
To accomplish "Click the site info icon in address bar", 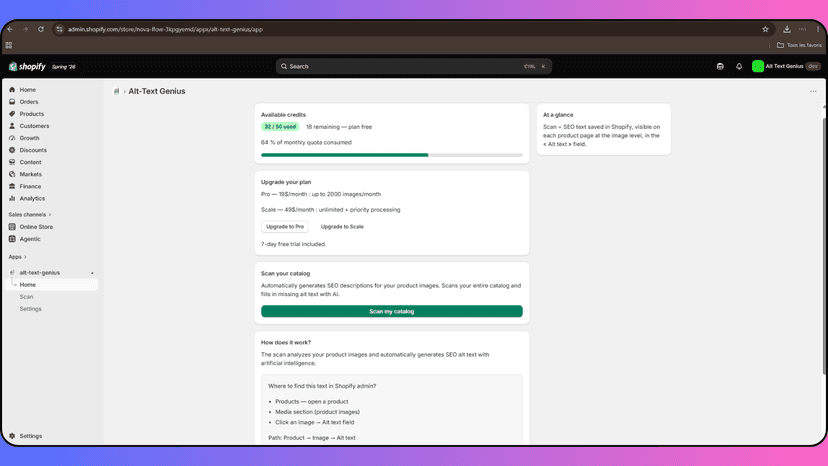I will (59, 29).
